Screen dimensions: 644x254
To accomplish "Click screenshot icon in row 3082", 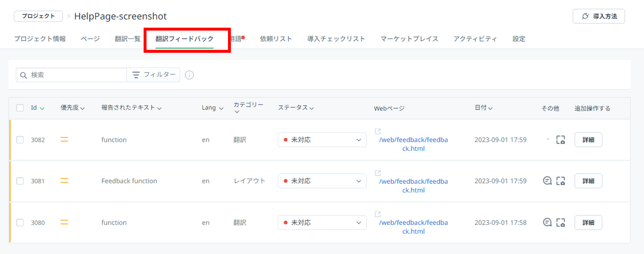I will point(561,140).
